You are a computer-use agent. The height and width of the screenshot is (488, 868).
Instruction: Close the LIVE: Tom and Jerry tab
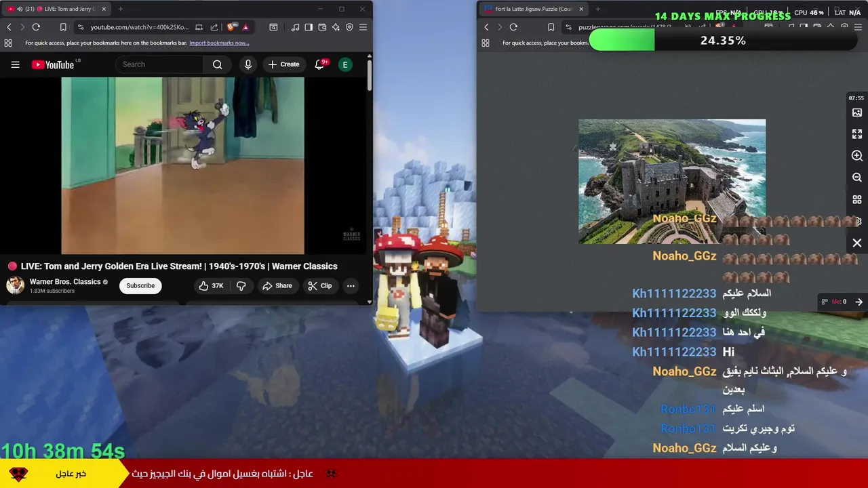click(104, 9)
